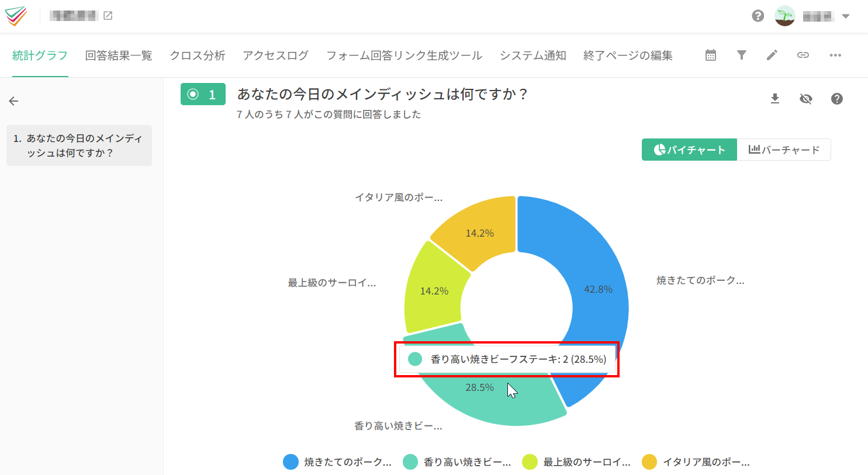Click the funnel filter icon
Screen dimensions: 868x475
click(x=742, y=55)
